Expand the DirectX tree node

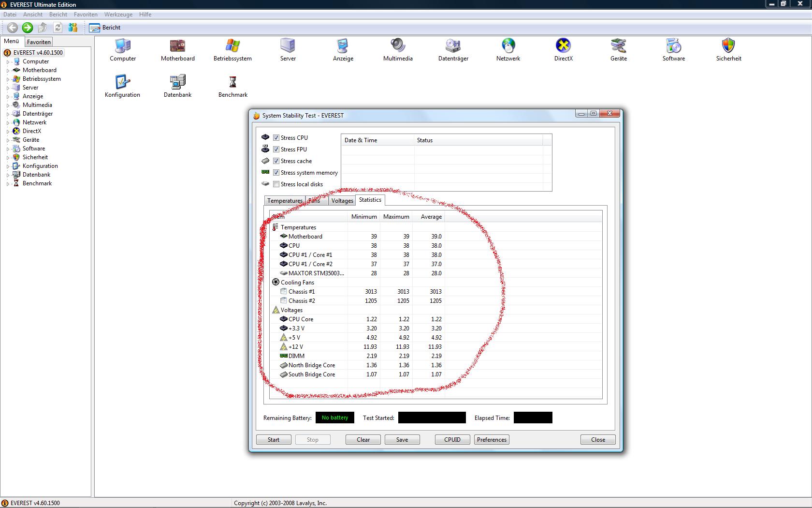[x=8, y=132]
